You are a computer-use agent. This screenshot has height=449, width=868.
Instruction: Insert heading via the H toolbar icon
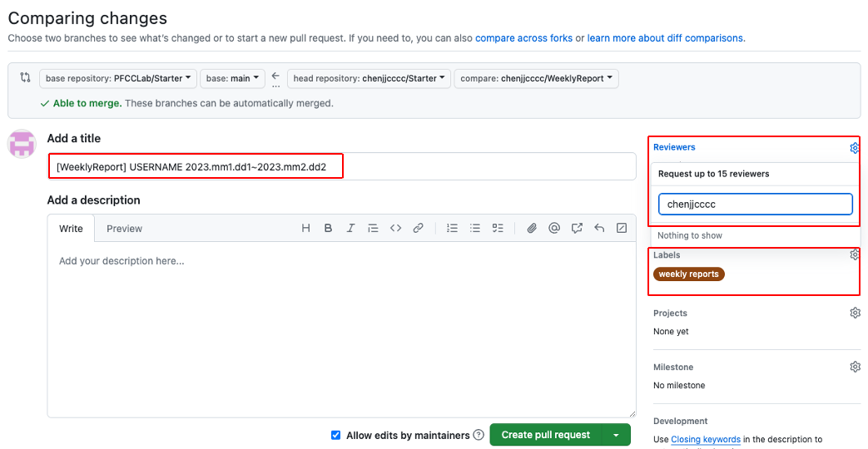pos(305,228)
